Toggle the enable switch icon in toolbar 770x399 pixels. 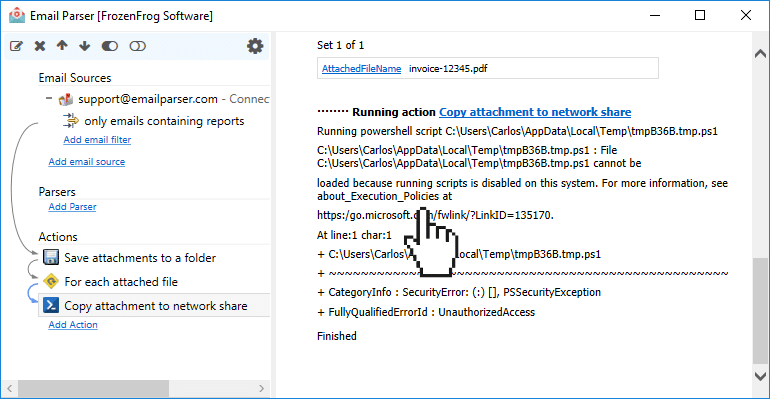tap(110, 46)
